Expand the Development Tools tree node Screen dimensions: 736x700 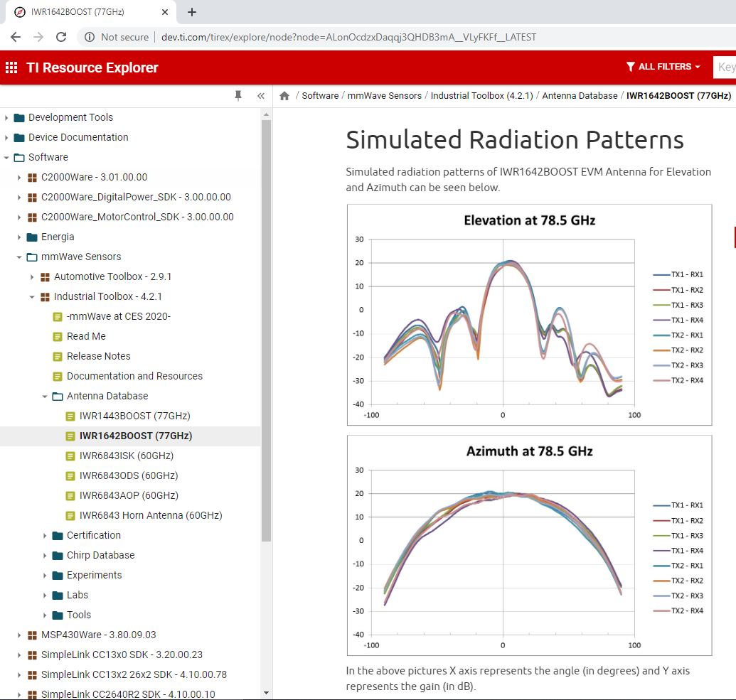[6, 117]
